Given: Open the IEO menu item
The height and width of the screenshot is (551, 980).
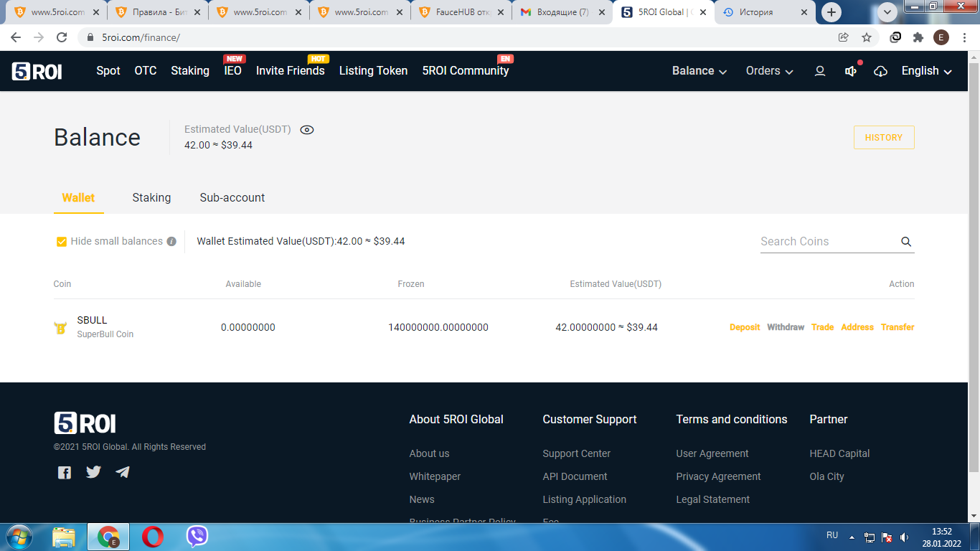Looking at the screenshot, I should (233, 71).
